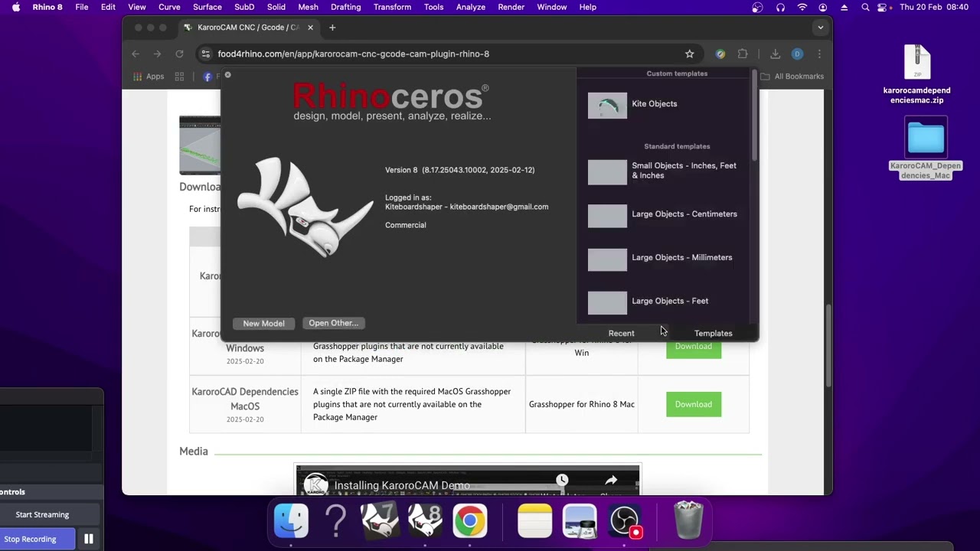Click the date and time in menu bar
This screenshot has height=551, width=980.
pyautogui.click(x=934, y=7)
